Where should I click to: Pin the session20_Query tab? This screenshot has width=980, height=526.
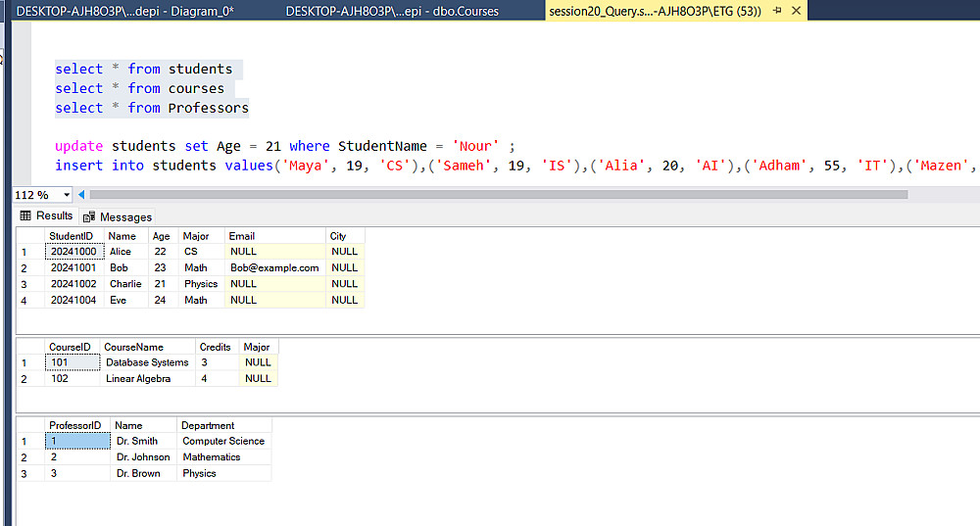(777, 11)
